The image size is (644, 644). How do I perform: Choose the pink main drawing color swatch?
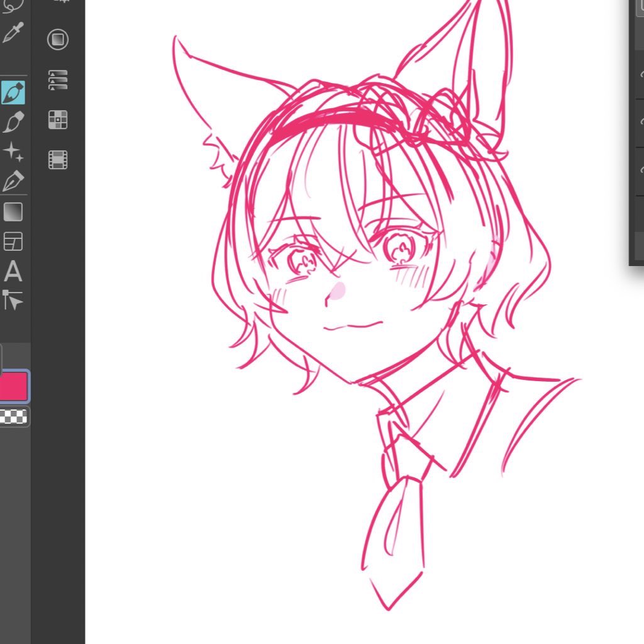[x=14, y=386]
